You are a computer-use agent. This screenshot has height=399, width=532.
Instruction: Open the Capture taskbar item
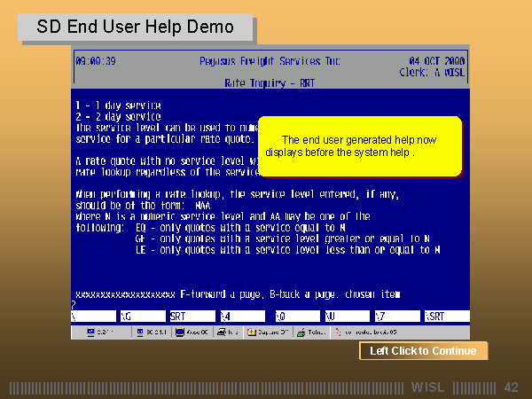point(269,333)
